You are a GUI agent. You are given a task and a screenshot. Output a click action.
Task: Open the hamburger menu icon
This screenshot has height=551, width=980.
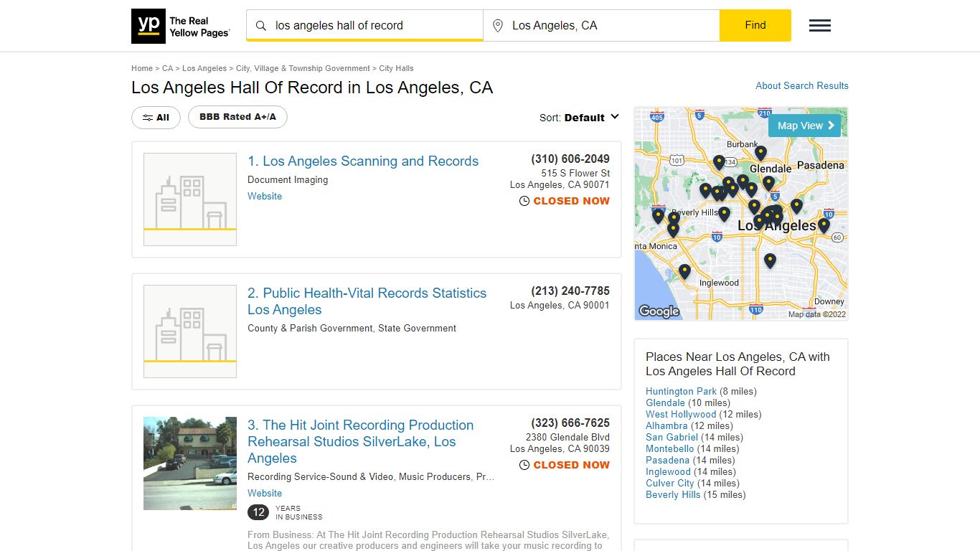(820, 26)
